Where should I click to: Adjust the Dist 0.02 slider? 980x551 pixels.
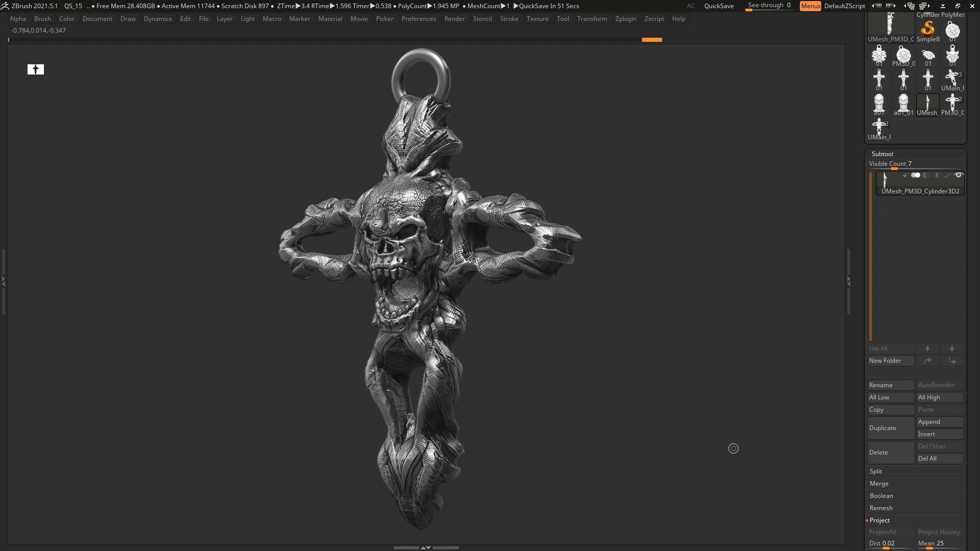891,544
